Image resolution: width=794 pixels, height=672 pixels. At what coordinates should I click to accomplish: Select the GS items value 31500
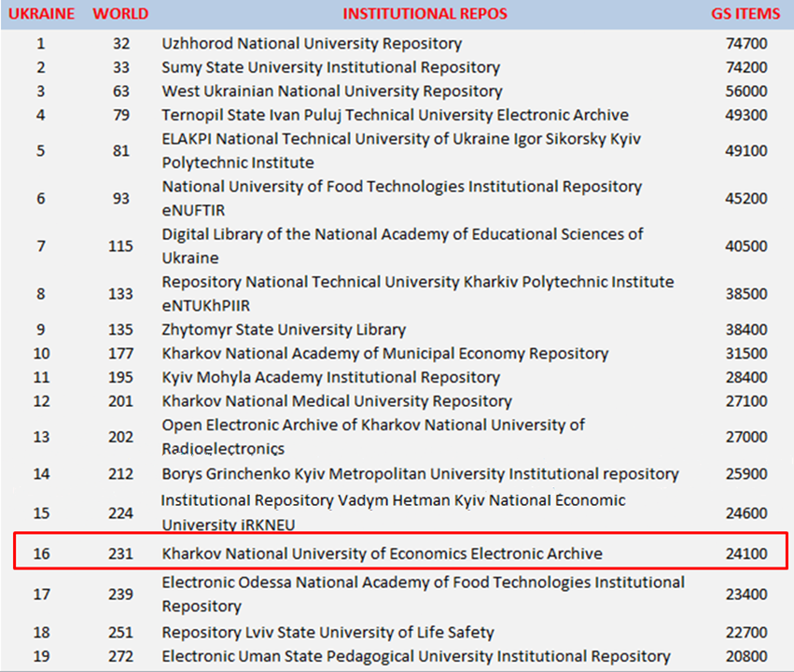click(x=746, y=354)
